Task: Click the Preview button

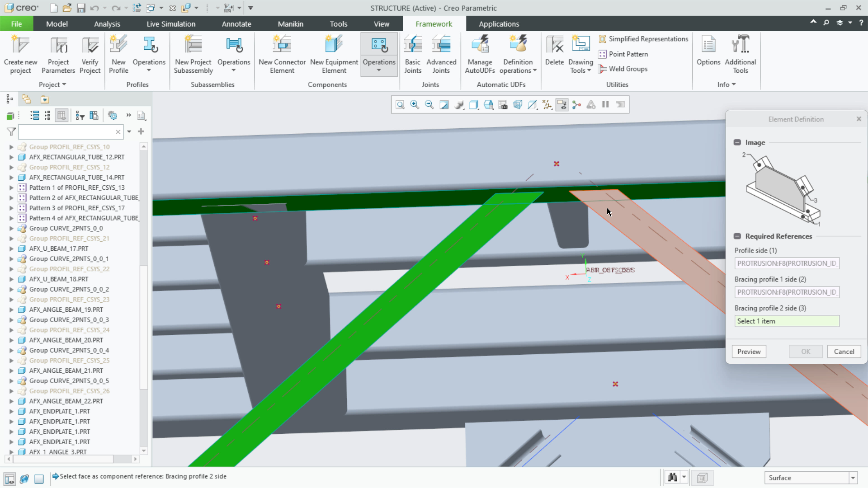Action: [x=749, y=352]
